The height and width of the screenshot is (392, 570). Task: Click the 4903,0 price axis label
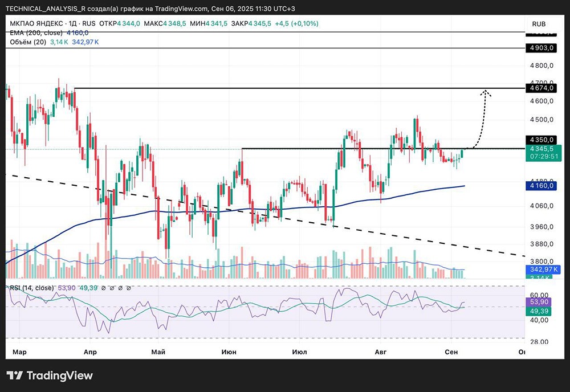tap(540, 49)
